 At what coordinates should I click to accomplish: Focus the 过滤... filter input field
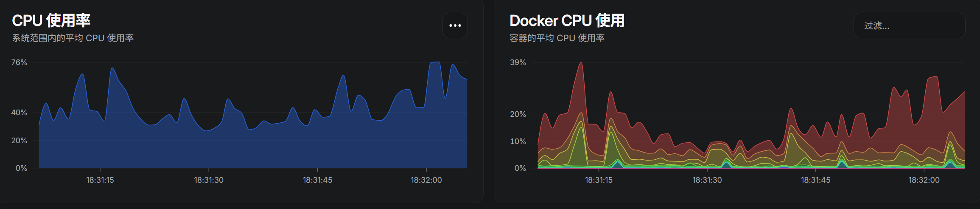[909, 25]
